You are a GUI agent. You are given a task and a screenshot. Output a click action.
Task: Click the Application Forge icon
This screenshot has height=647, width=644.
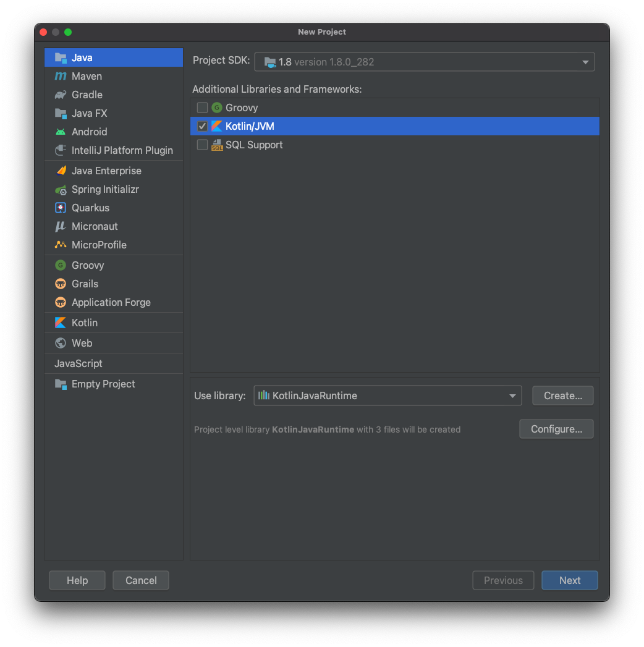tap(61, 302)
